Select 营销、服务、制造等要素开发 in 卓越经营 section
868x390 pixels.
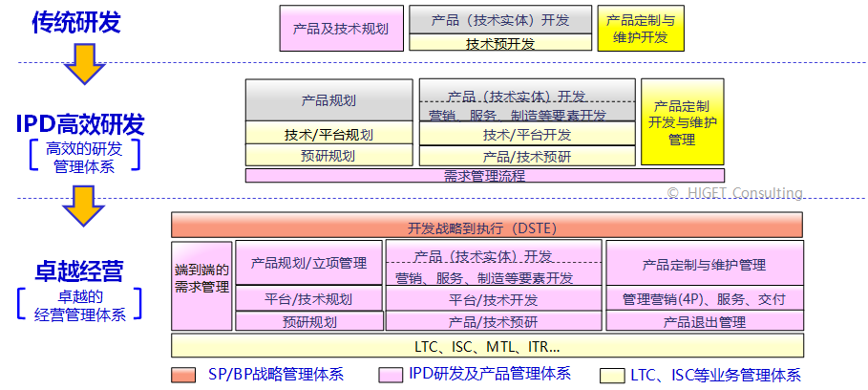point(484,277)
